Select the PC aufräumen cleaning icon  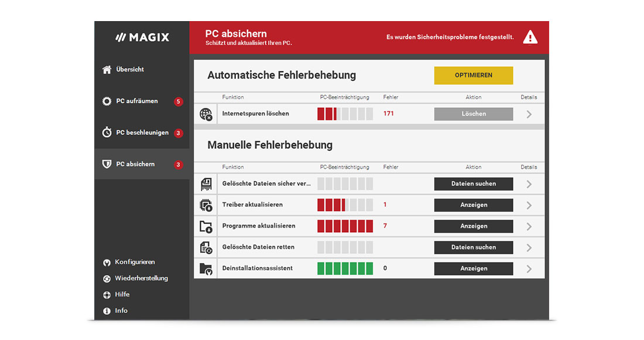tap(107, 101)
